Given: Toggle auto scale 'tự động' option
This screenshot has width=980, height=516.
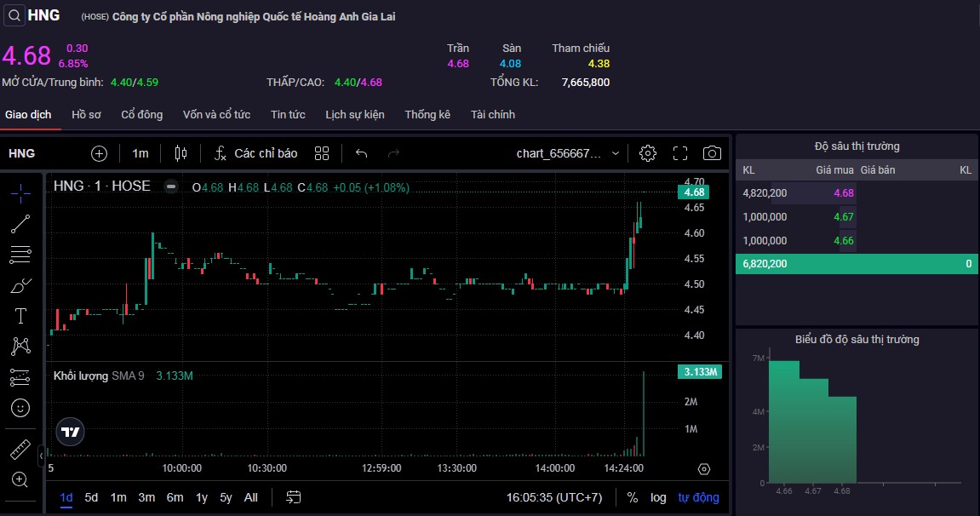Looking at the screenshot, I should coord(698,497).
